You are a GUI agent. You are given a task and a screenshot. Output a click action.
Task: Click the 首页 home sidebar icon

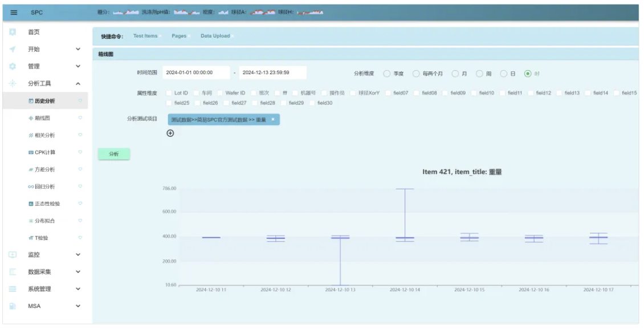pyautogui.click(x=13, y=32)
